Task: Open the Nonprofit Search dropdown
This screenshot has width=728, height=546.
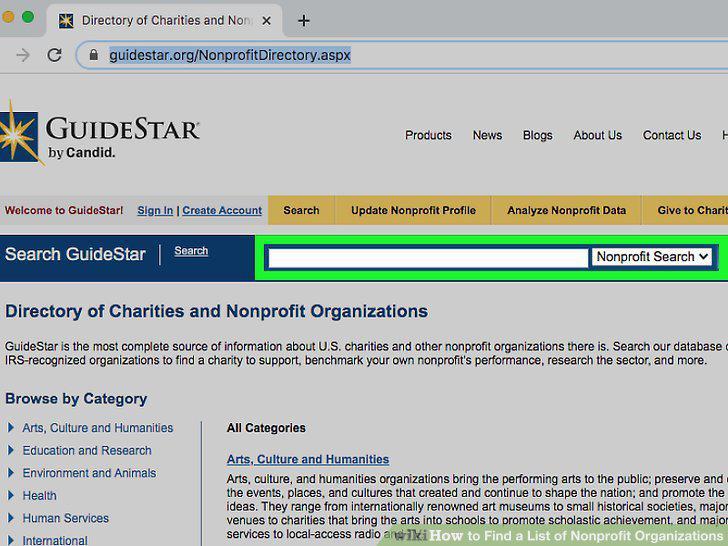Action: pos(651,257)
